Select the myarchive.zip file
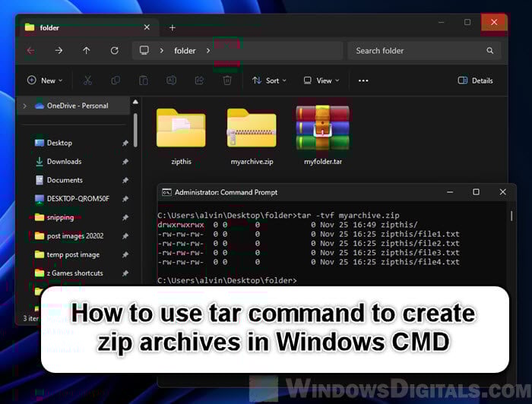 click(x=252, y=134)
